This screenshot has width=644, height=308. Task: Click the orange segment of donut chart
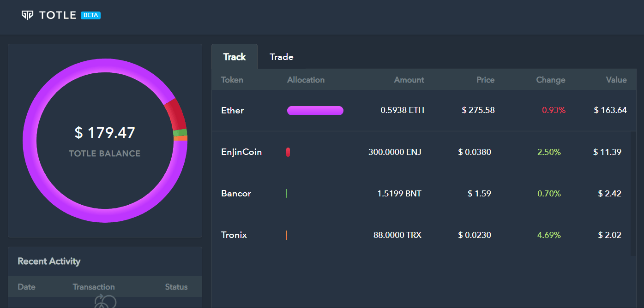click(x=181, y=138)
